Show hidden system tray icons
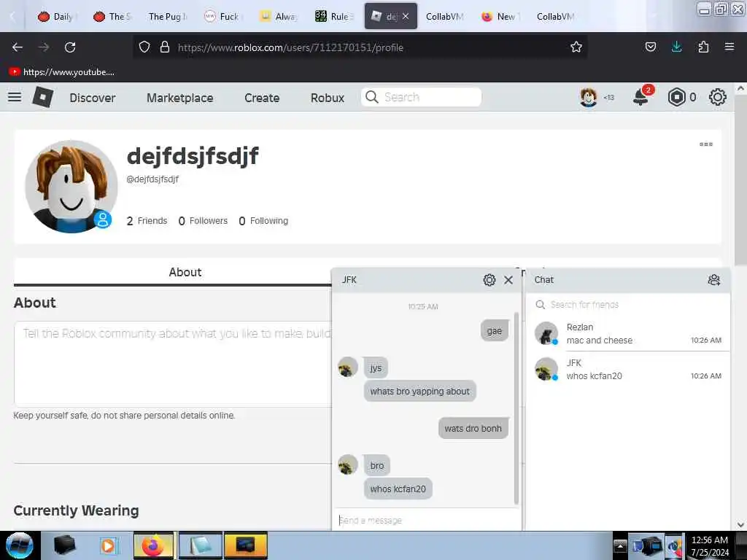This screenshot has height=560, width=747. [620, 545]
